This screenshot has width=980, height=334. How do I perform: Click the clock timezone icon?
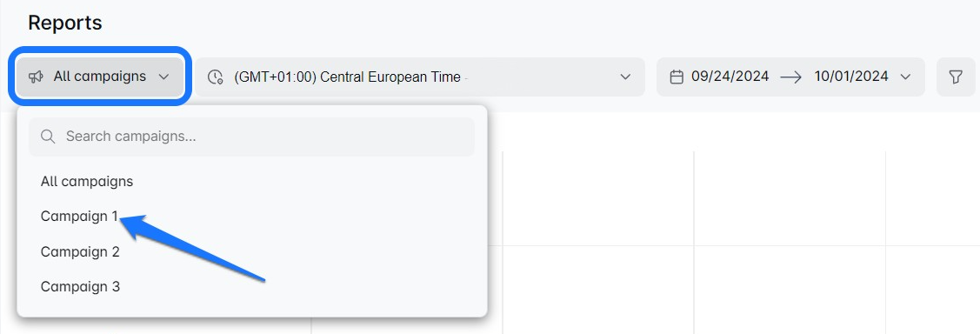coord(215,77)
